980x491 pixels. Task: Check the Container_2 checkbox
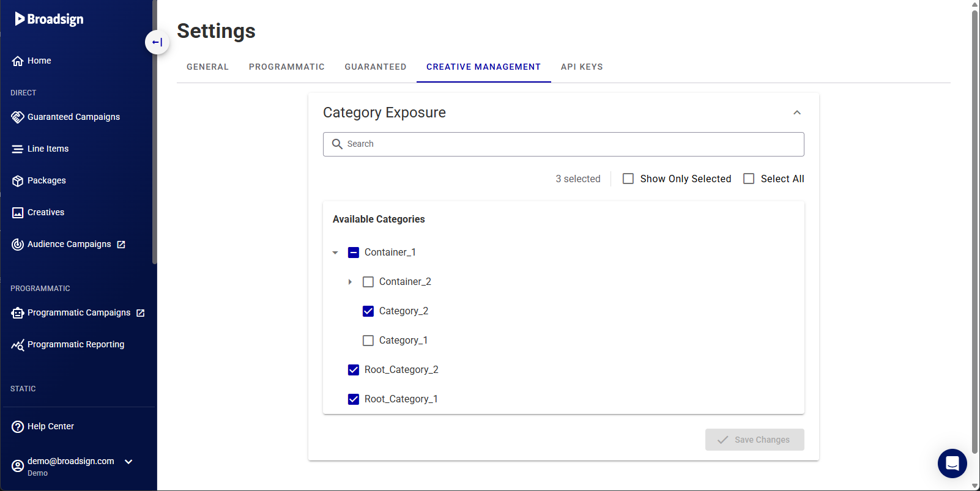368,282
